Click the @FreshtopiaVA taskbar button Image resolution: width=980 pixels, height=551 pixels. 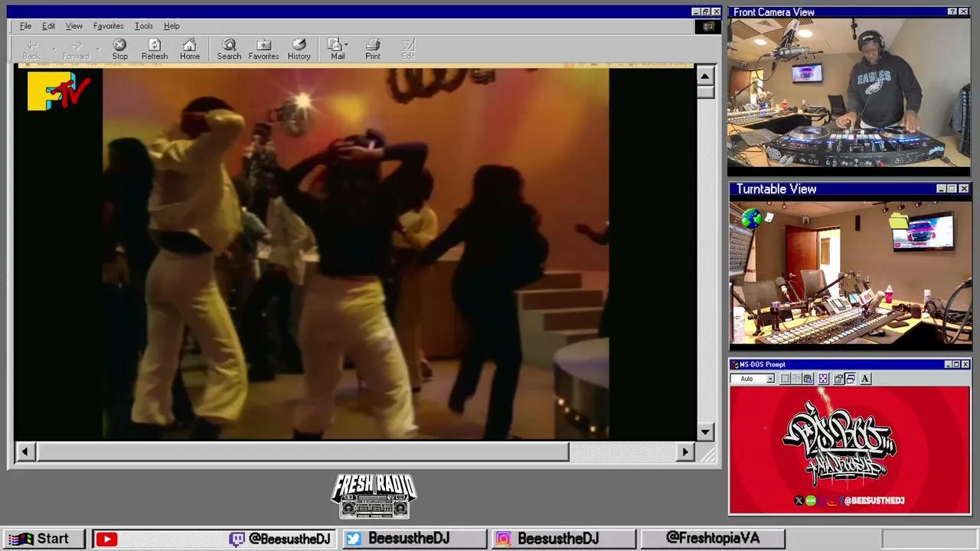[x=712, y=539]
